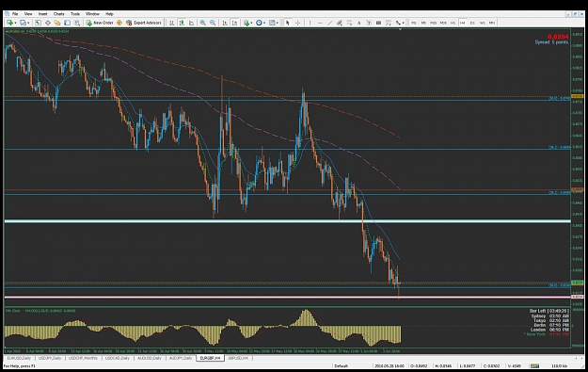Screen dimensions: 588x372
Task: Launch the MetaEditor icon
Action: coord(119,23)
